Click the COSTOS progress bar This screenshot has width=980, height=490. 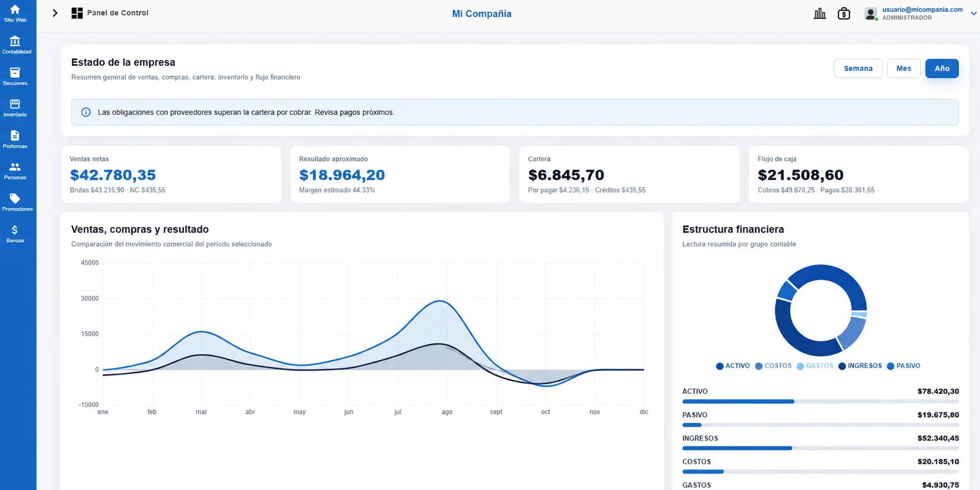click(820, 472)
